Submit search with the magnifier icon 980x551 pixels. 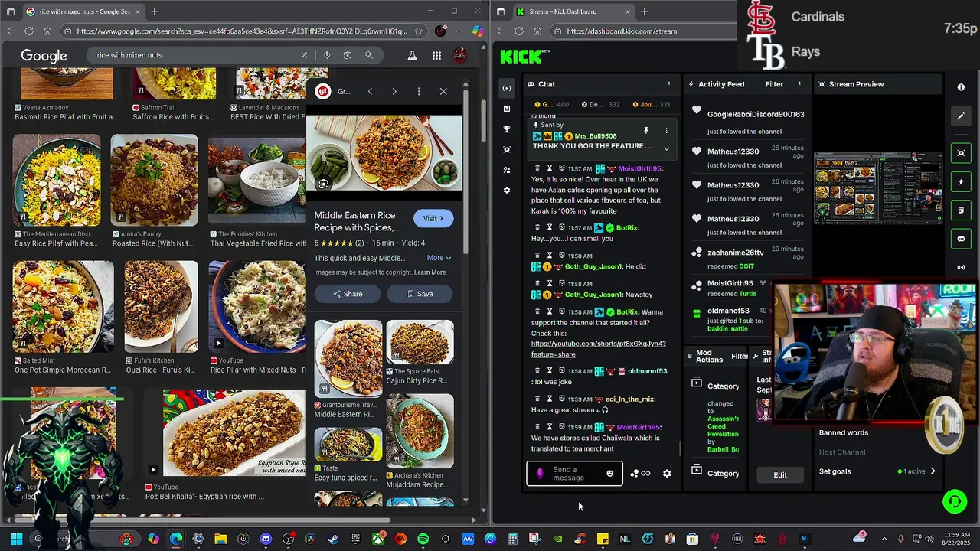pos(368,55)
